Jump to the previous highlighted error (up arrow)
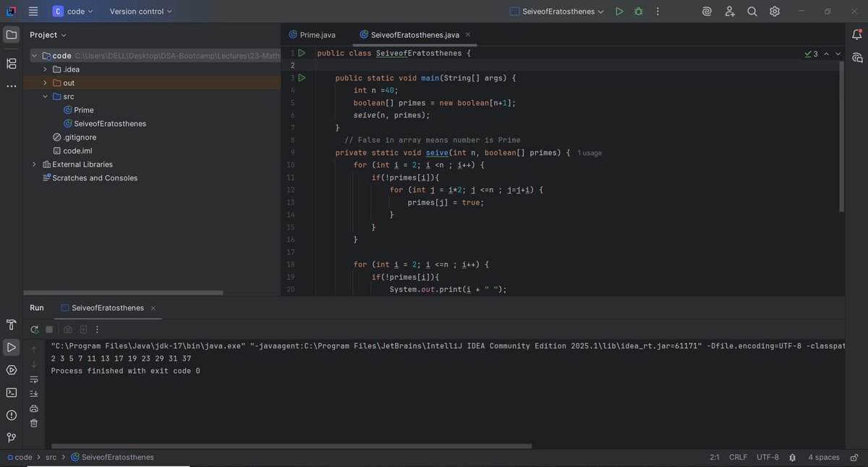Viewport: 868px width, 467px height. [826, 54]
